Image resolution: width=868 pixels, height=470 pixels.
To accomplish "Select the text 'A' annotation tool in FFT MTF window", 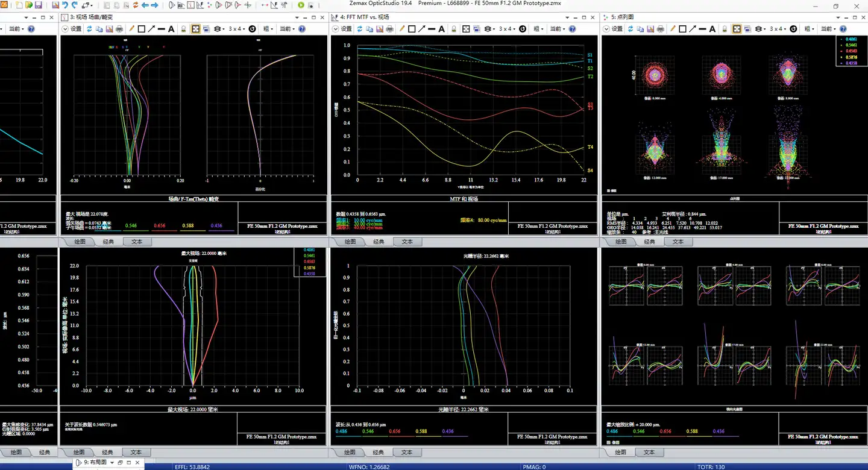I will [x=441, y=29].
